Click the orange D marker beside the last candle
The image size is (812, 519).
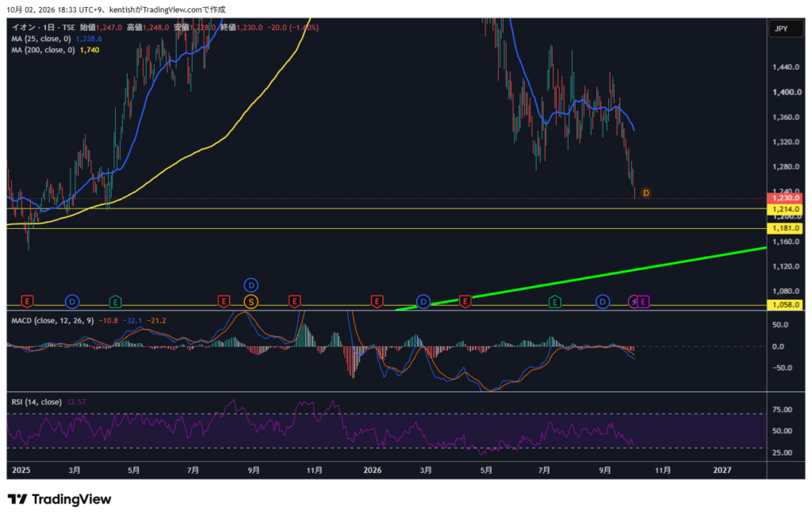coord(645,193)
